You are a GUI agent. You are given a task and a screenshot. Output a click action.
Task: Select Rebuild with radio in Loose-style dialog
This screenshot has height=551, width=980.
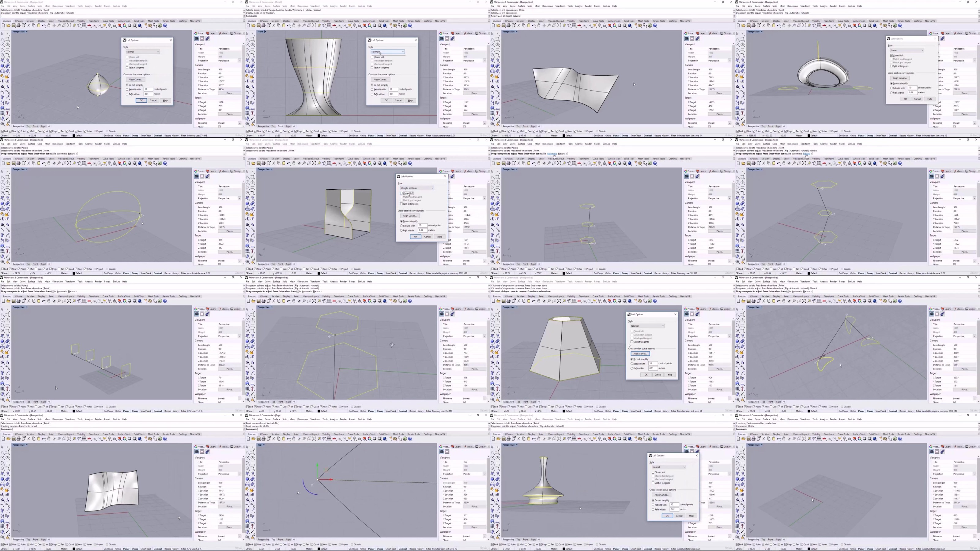coord(891,88)
